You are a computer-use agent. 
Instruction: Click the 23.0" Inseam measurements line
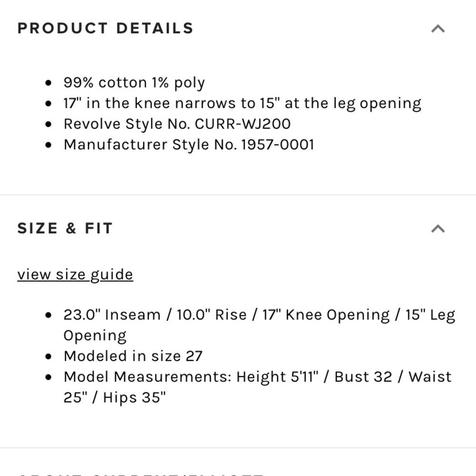(259, 315)
